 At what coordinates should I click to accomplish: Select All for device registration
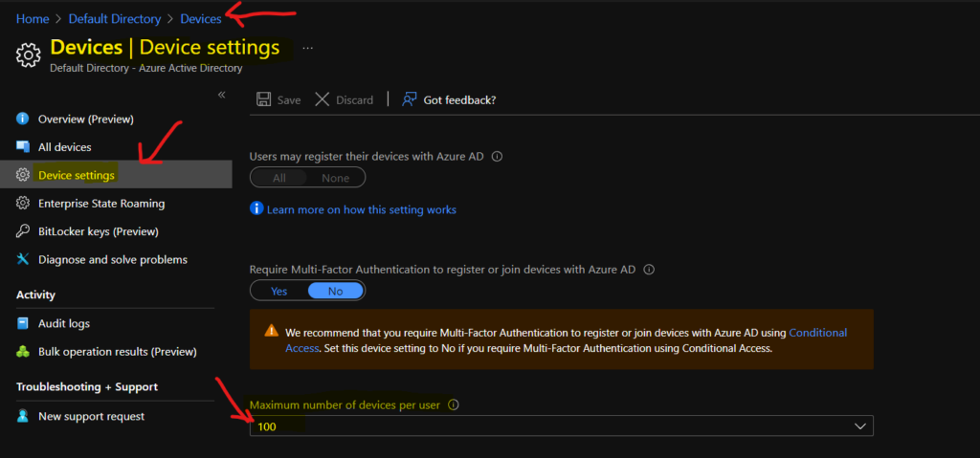278,178
